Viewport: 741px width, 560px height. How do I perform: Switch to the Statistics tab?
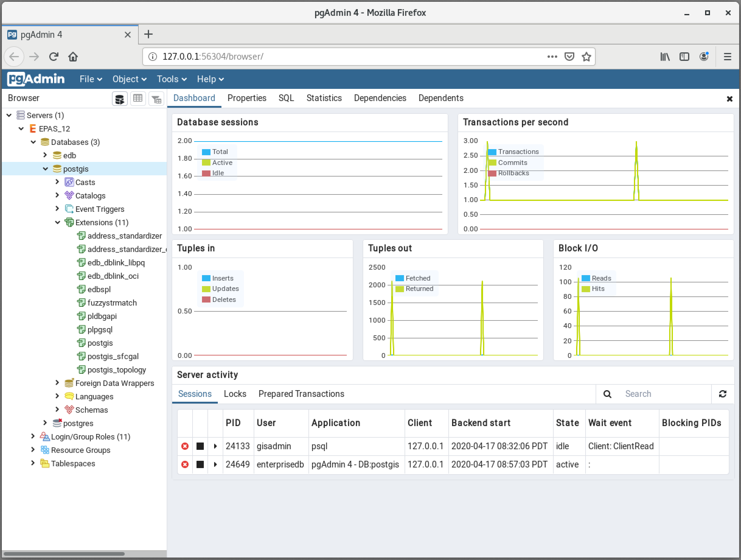(x=324, y=98)
